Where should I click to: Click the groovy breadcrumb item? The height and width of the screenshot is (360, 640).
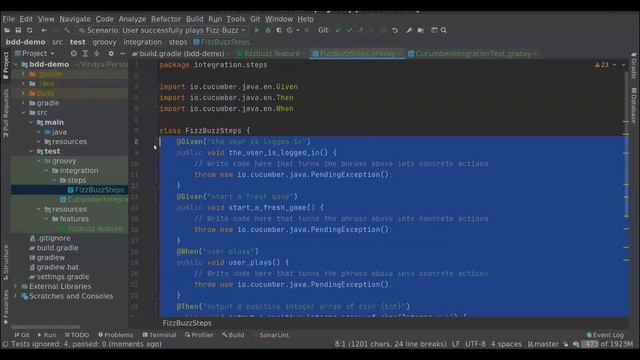click(104, 42)
